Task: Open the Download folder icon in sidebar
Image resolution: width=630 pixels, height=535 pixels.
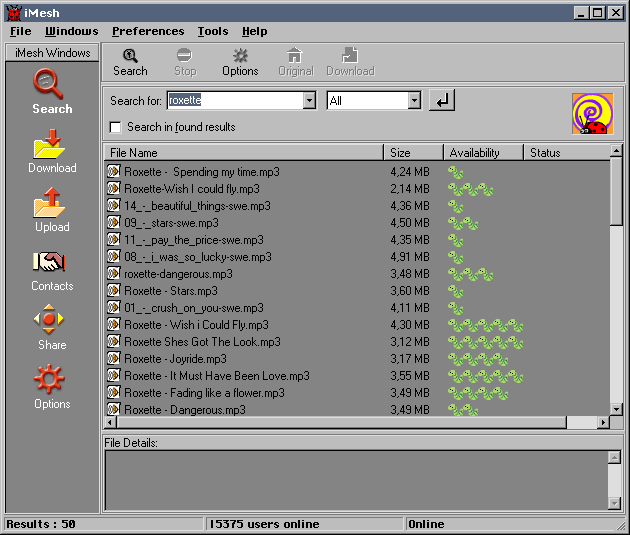Action: pyautogui.click(x=50, y=146)
